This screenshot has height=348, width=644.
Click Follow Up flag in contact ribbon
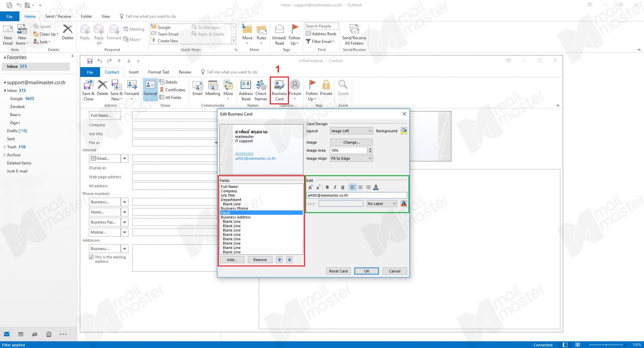coord(312,90)
